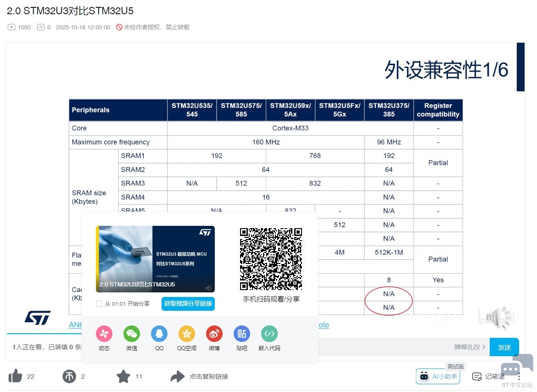Share video to 微信
537x392 pixels.
pos(132,334)
